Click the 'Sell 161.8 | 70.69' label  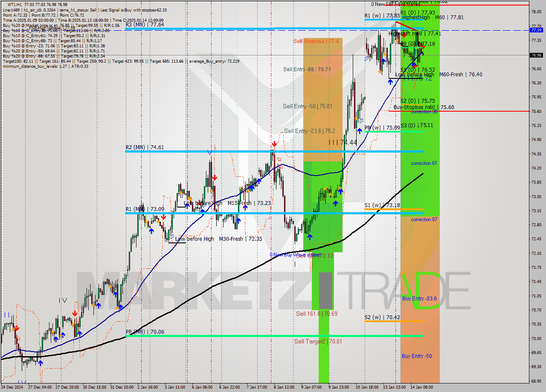[x=317, y=314]
